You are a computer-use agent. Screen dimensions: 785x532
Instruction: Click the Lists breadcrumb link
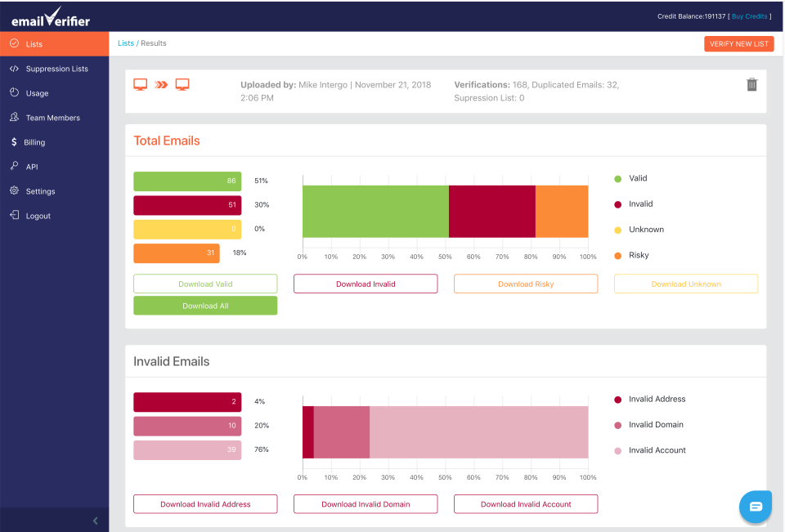tap(125, 43)
